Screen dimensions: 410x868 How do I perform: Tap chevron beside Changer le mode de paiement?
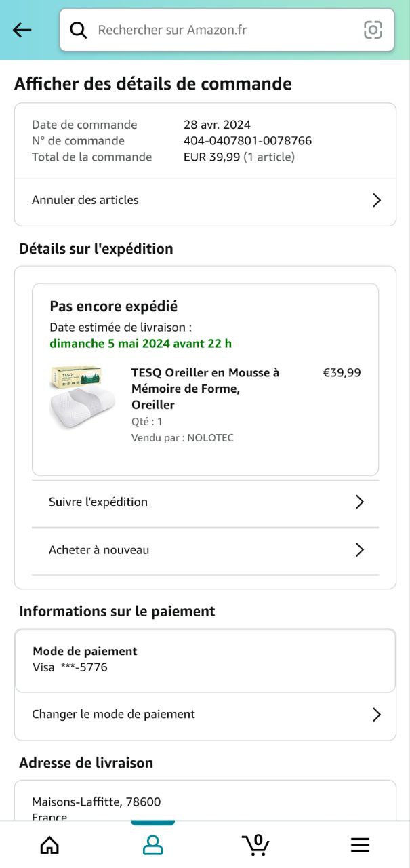click(377, 715)
